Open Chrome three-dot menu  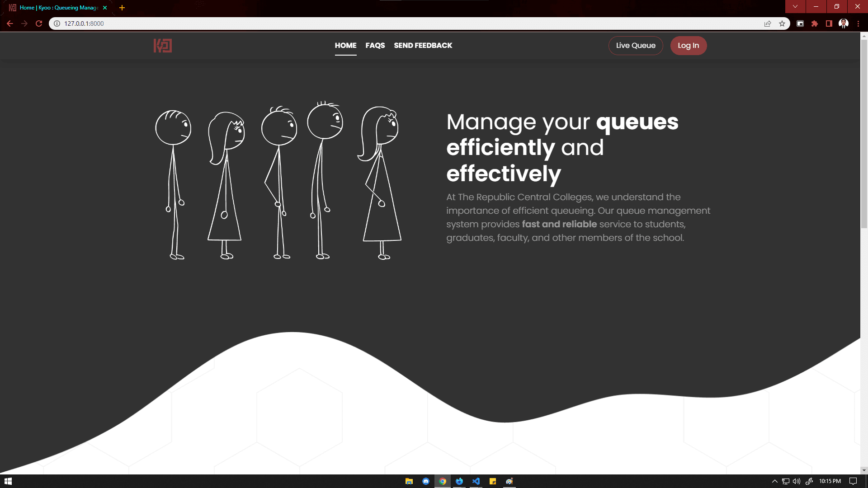858,23
